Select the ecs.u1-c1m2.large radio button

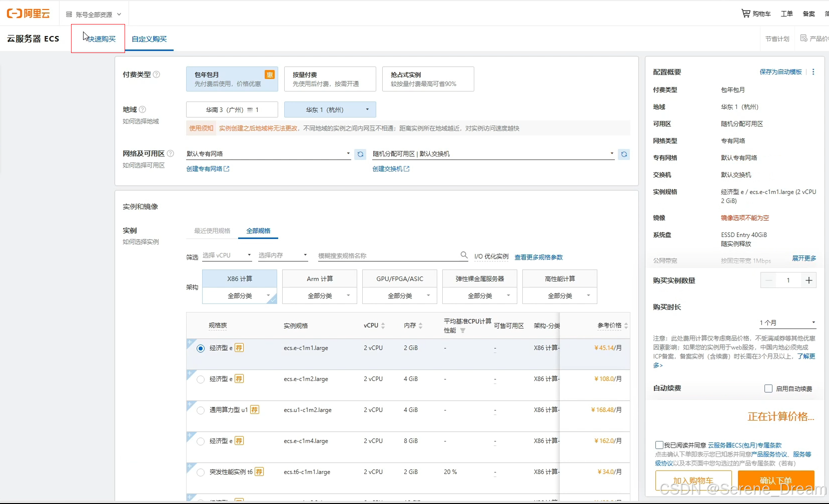(201, 410)
